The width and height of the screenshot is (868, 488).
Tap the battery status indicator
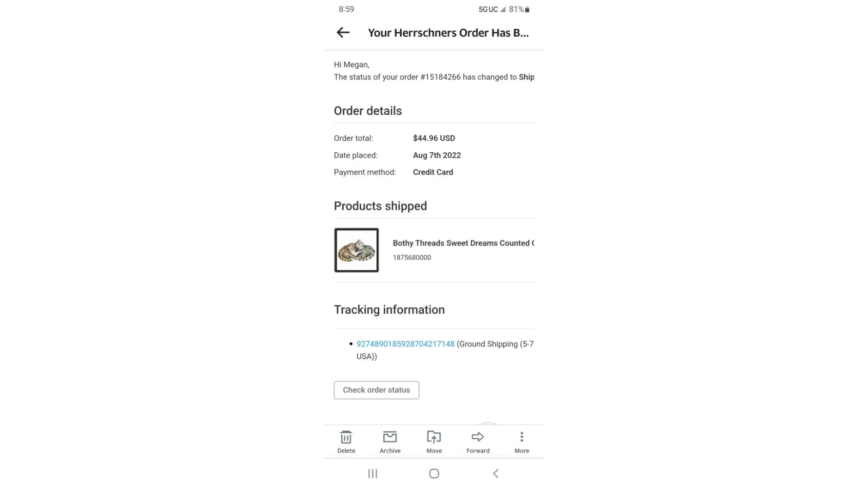[x=527, y=9]
